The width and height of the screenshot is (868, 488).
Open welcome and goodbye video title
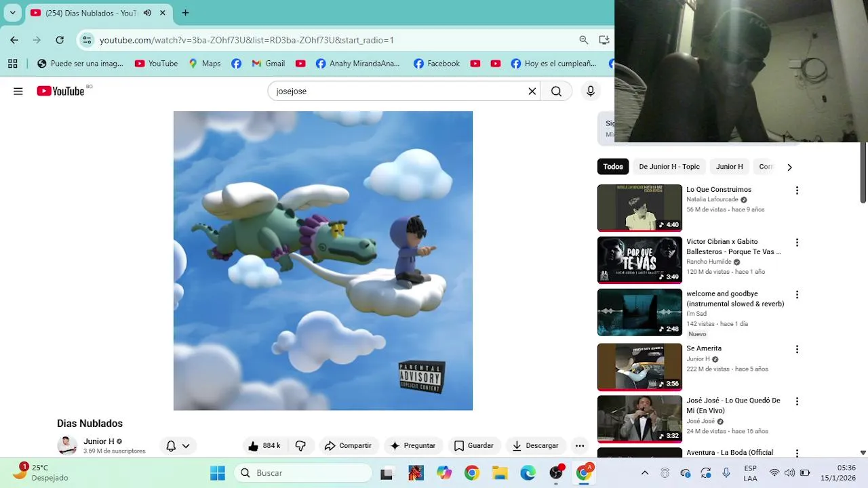pyautogui.click(x=735, y=299)
